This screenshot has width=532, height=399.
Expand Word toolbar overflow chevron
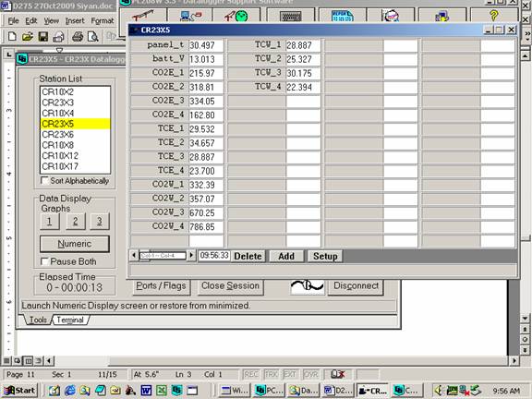(x=527, y=34)
